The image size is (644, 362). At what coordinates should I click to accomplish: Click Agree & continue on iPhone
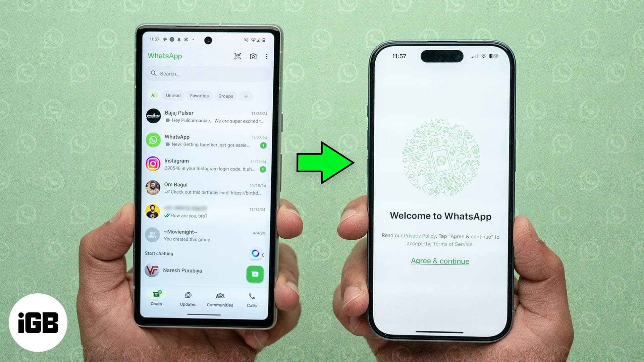[440, 261]
